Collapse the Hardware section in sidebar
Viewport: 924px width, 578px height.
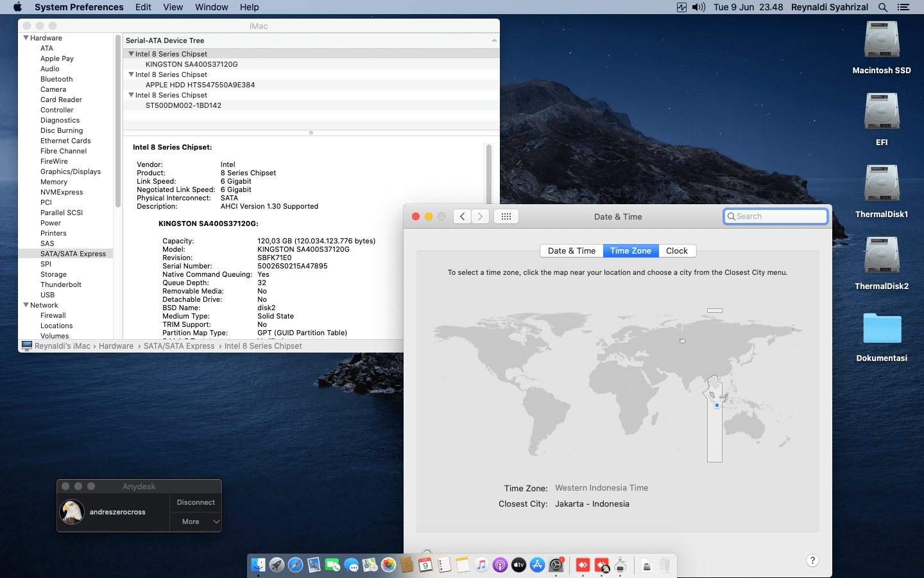click(26, 38)
